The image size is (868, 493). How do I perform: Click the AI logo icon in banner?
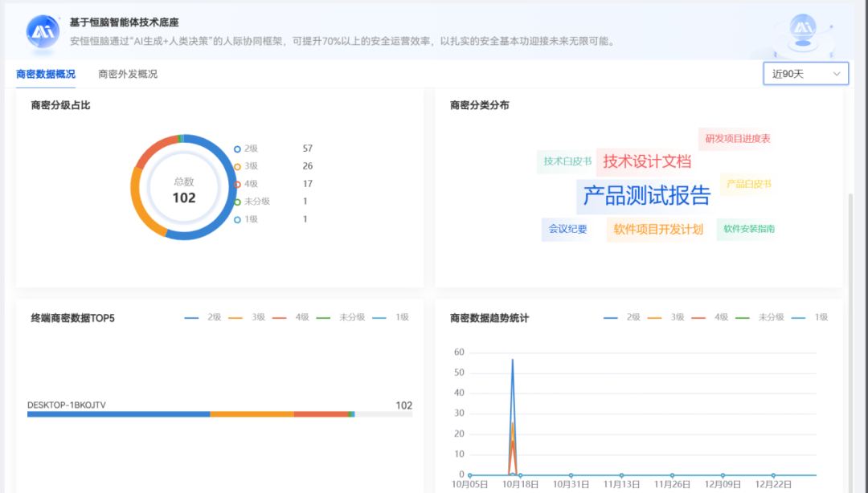click(x=43, y=31)
